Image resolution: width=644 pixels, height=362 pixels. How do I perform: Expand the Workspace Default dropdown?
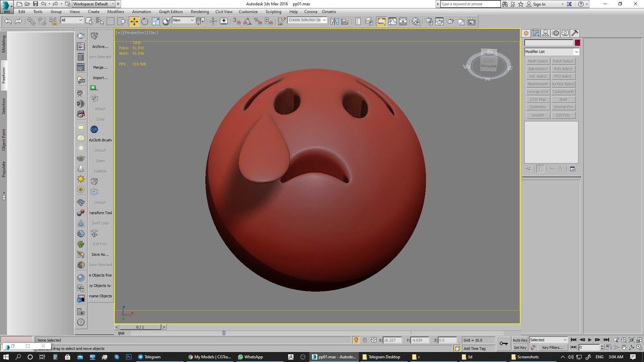coord(94,4)
